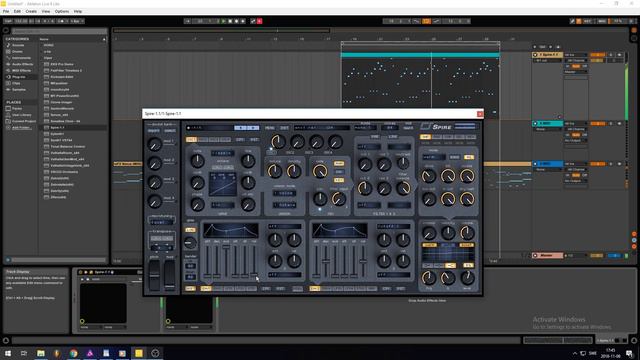This screenshot has height=360, width=640.
Task: Toggle third track activator button
Action: coord(598,164)
